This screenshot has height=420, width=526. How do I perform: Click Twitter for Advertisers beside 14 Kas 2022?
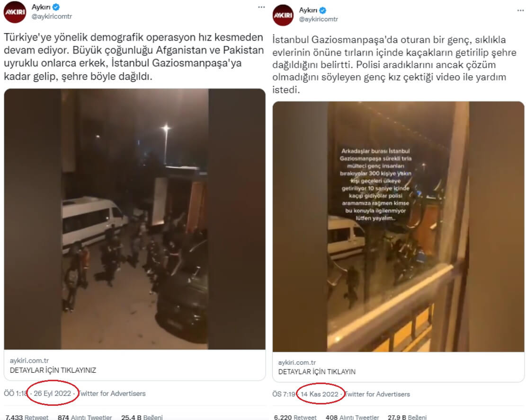tap(377, 394)
